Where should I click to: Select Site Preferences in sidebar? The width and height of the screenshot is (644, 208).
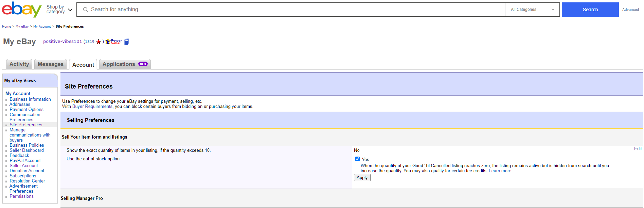pos(26,125)
